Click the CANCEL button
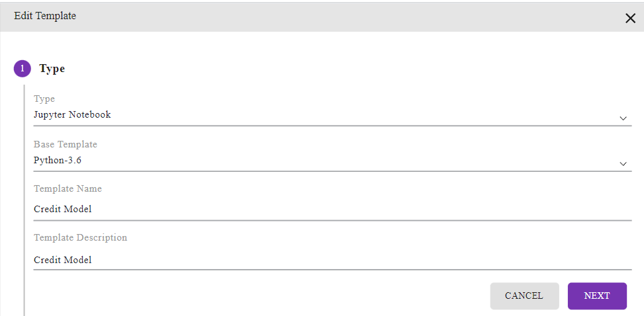This screenshot has width=644, height=316. pyautogui.click(x=524, y=296)
